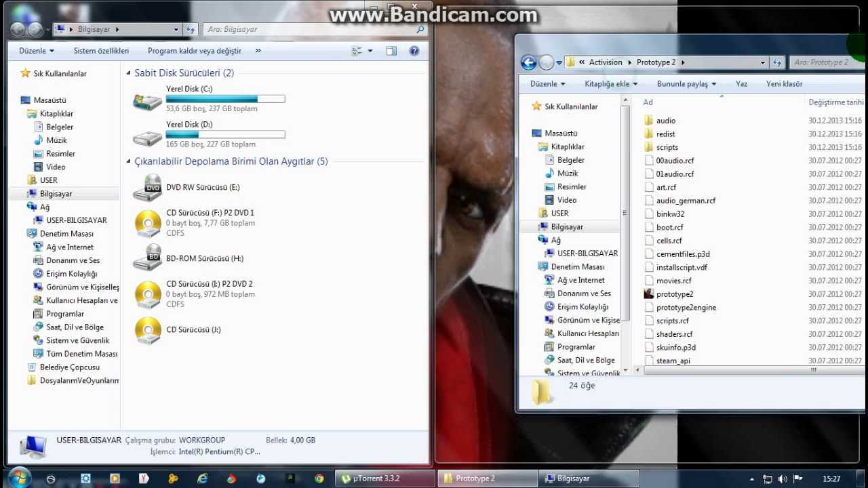Select installscript.vdf file
Screen dimensions: 868x488
point(675,267)
